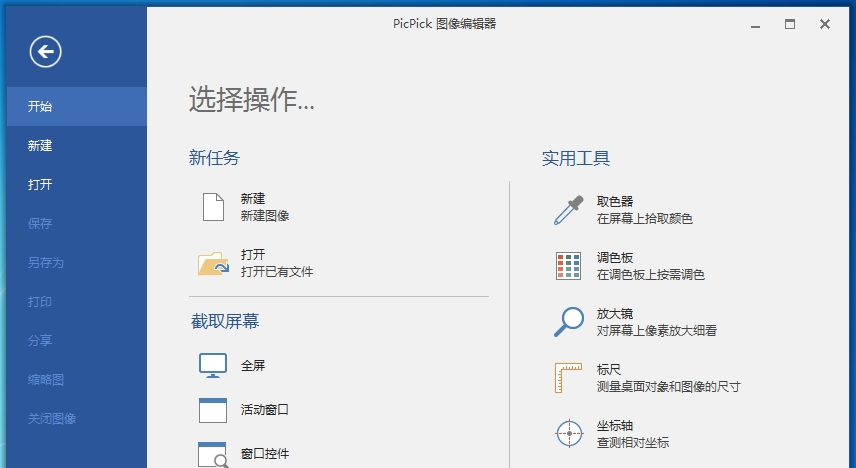Click the folder icon for Open existing file
Viewport: 856px width, 468px height.
[x=213, y=263]
